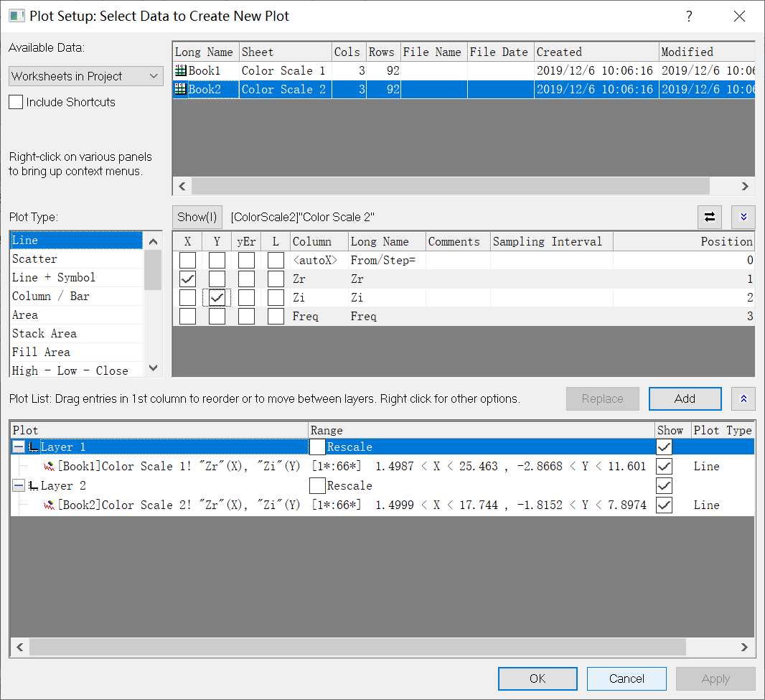Select Layer 2 in plot list
The height and width of the screenshot is (700, 765).
[x=63, y=486]
